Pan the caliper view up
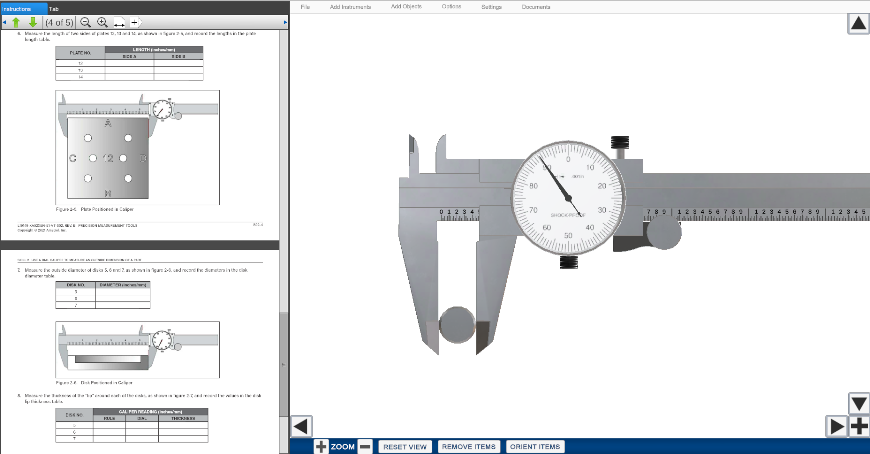Image resolution: width=870 pixels, height=454 pixels. 858,24
